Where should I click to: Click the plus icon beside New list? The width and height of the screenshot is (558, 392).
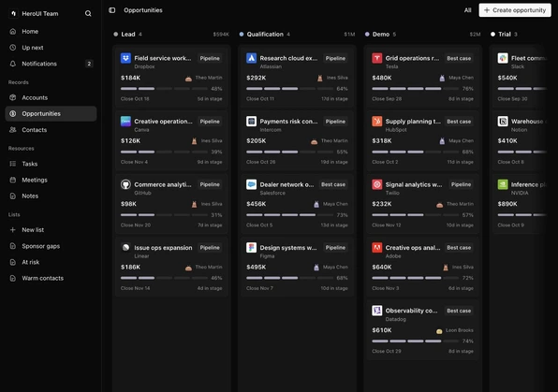[x=13, y=230]
